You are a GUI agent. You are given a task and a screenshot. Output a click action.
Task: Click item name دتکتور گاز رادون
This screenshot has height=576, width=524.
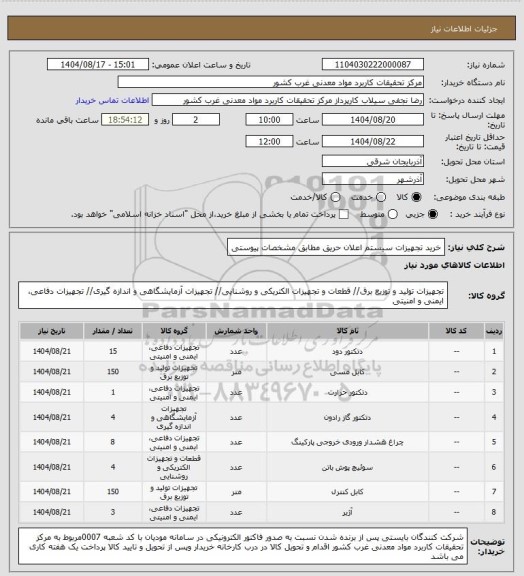pos(347,418)
